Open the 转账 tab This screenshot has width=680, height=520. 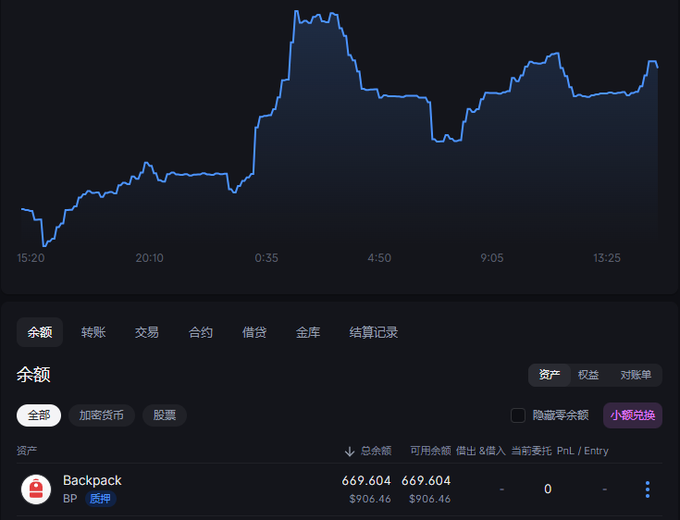click(x=93, y=332)
